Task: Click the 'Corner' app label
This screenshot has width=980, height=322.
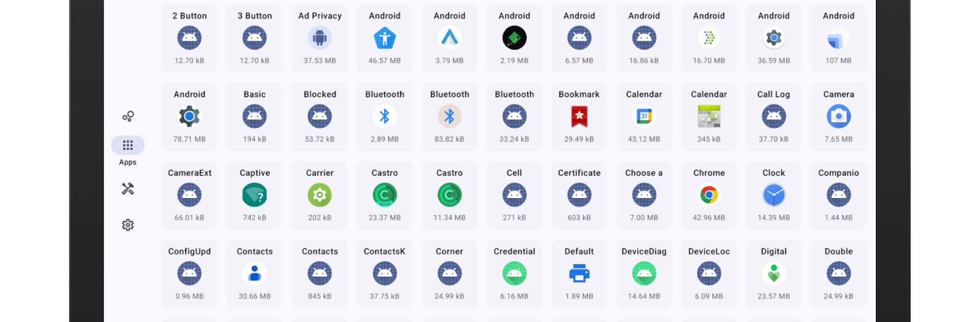Action: click(449, 251)
